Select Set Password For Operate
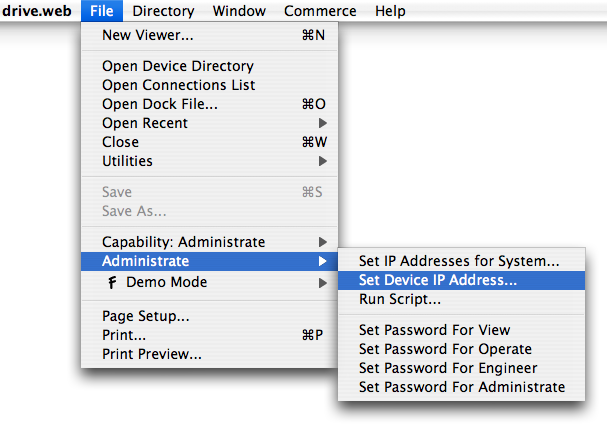 point(461,349)
